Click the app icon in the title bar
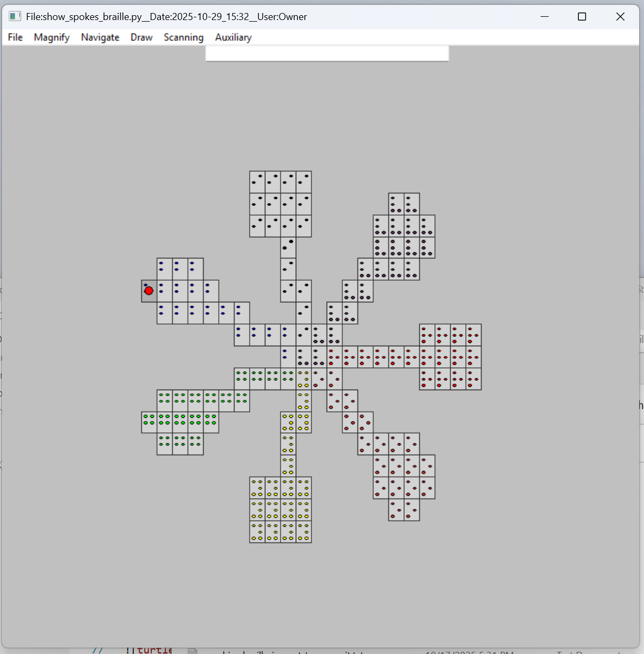644x654 pixels. tap(15, 17)
